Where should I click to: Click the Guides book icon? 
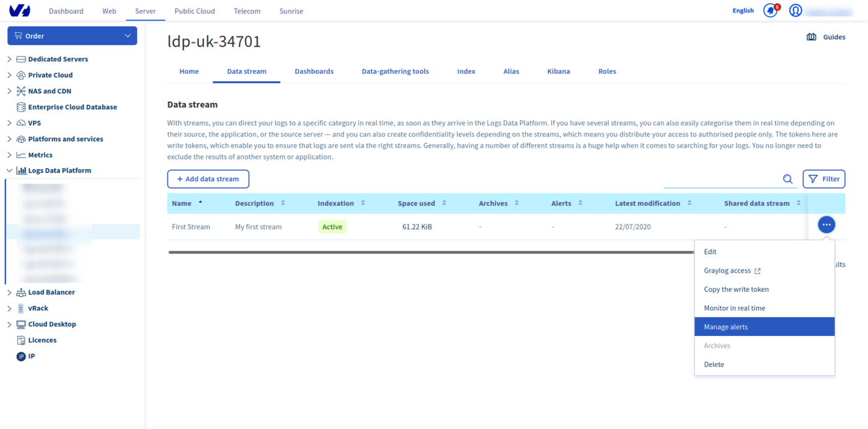pyautogui.click(x=811, y=37)
